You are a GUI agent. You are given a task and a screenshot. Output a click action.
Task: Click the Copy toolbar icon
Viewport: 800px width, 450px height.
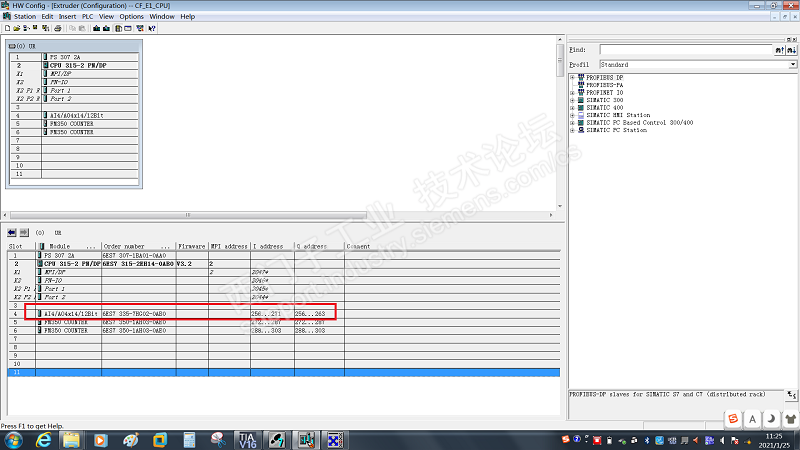click(x=72, y=28)
